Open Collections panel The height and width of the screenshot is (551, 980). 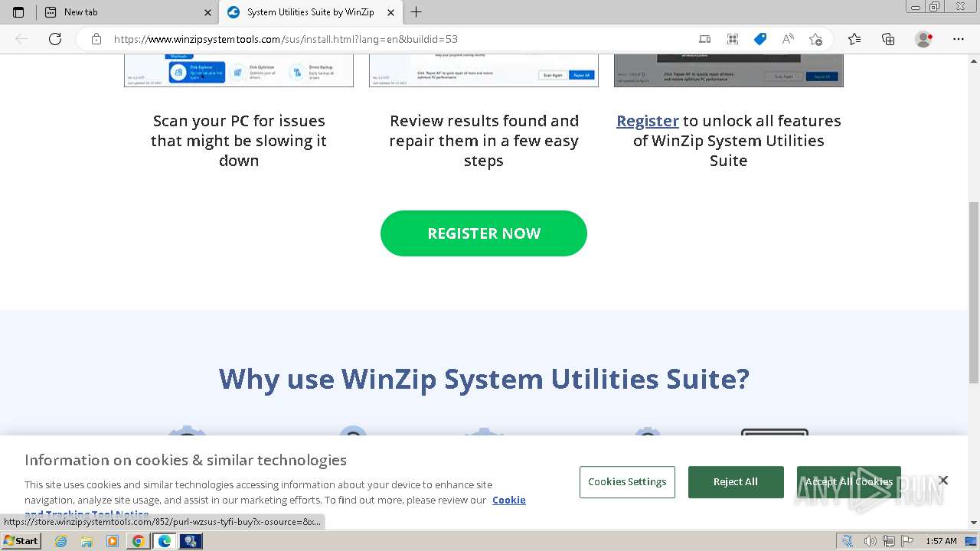(888, 39)
